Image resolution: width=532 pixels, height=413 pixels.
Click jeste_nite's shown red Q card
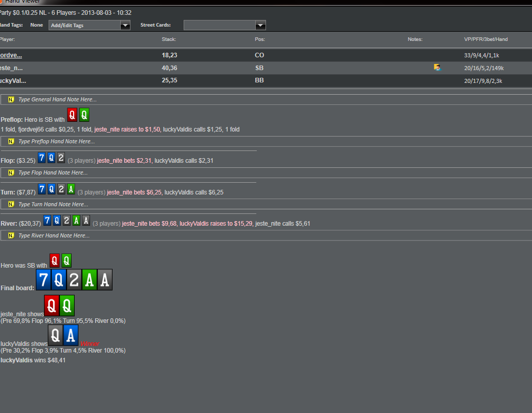point(52,306)
